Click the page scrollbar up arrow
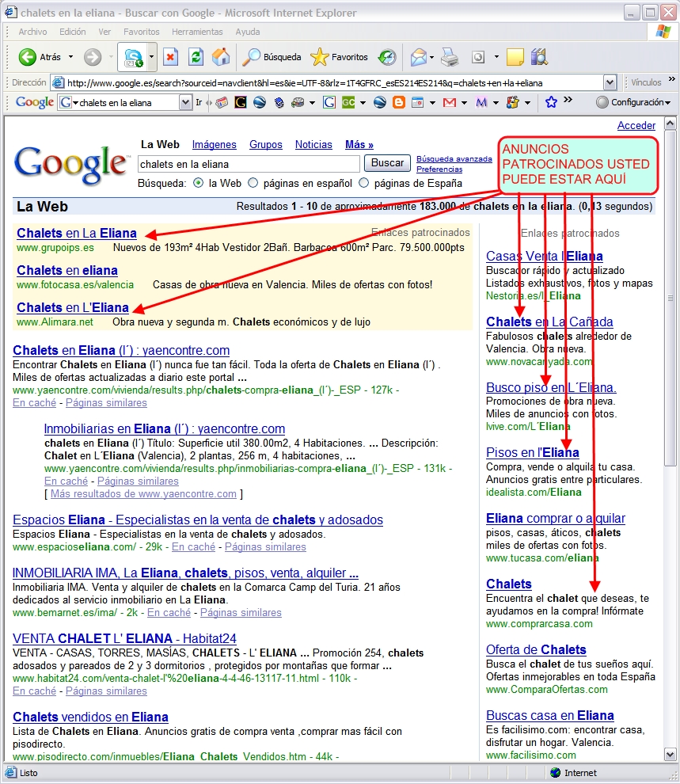 (670, 123)
